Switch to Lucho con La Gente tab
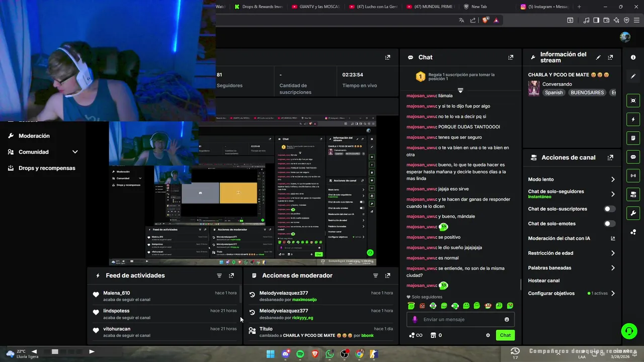 [374, 7]
